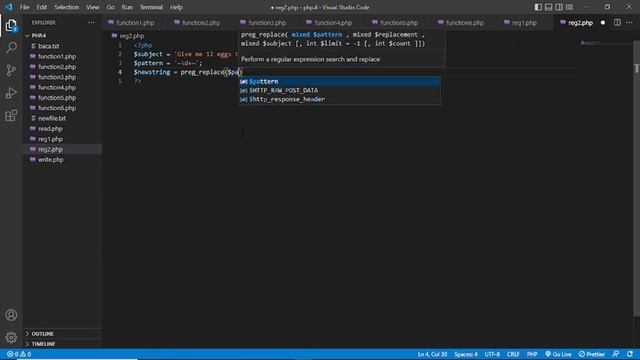
Task: Open the Run and Debug view icon
Action: point(11,93)
